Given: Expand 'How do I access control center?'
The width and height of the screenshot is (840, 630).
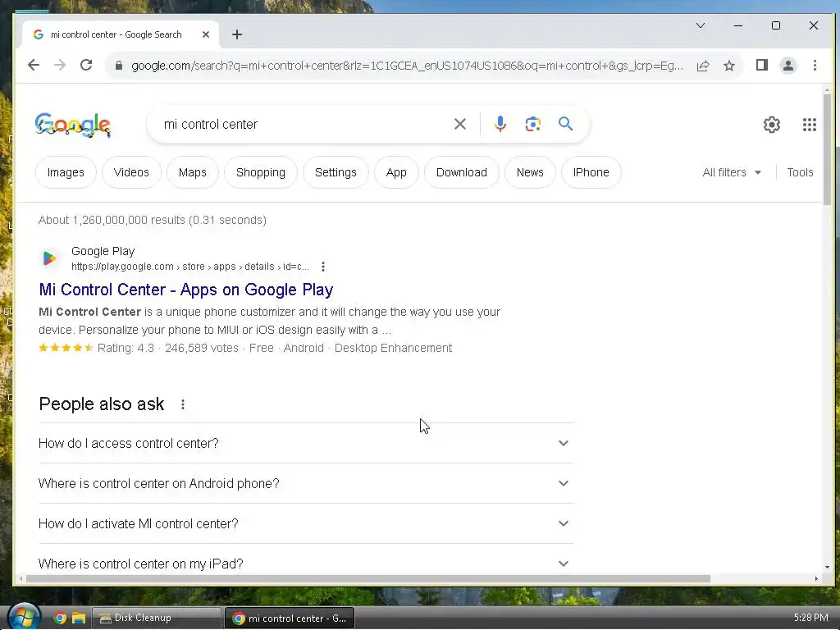Looking at the screenshot, I should tap(306, 444).
